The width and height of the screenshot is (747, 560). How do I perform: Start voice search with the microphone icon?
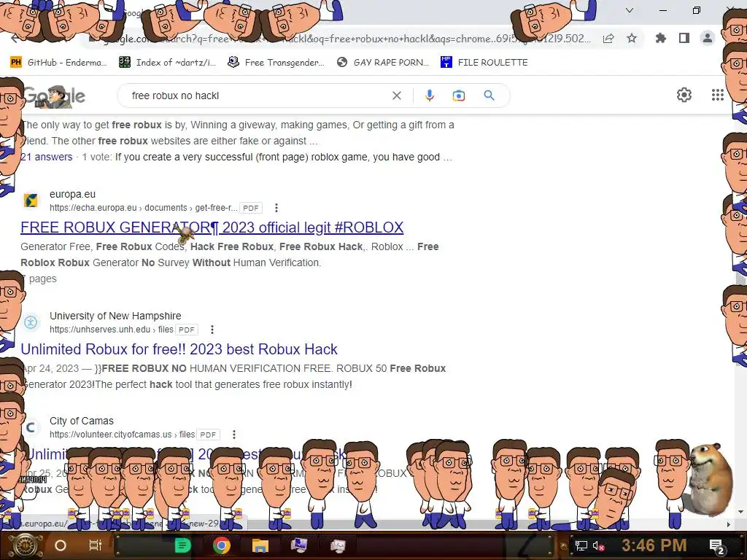coord(429,96)
